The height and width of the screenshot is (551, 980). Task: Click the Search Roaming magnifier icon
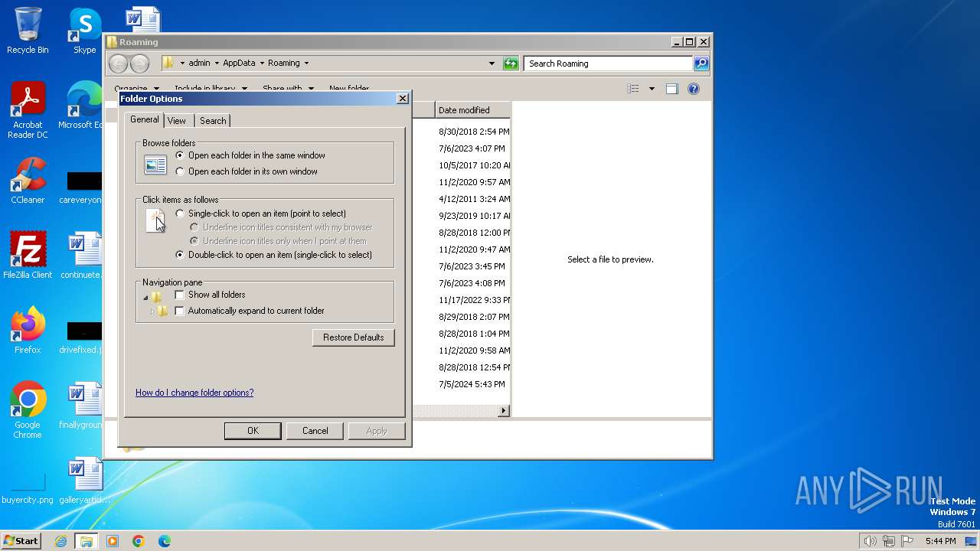pos(701,64)
